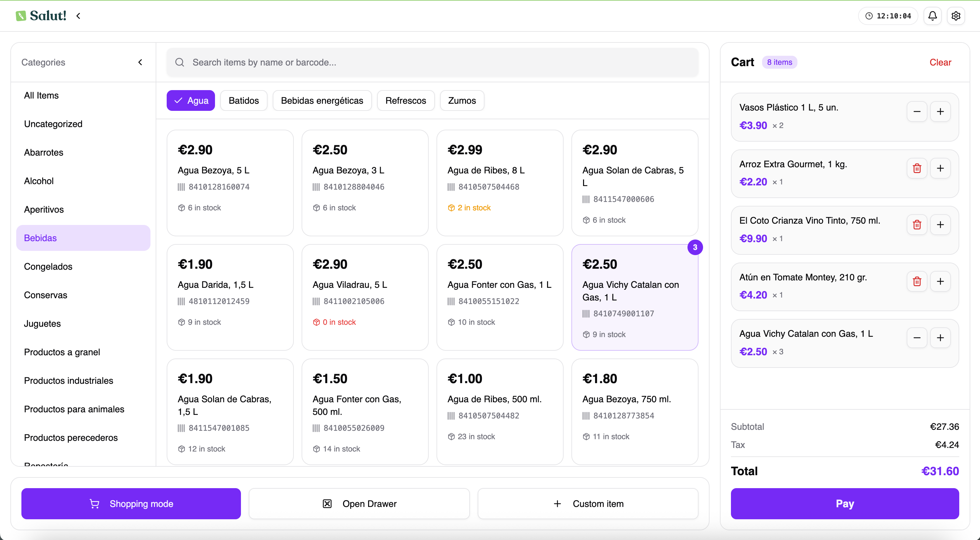
Task: Add Agua Solan de Cabras, 1,5 L
Action: pyautogui.click(x=230, y=412)
